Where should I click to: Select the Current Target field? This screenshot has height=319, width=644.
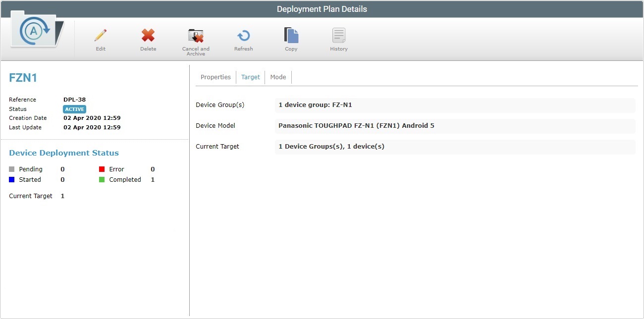(x=455, y=146)
